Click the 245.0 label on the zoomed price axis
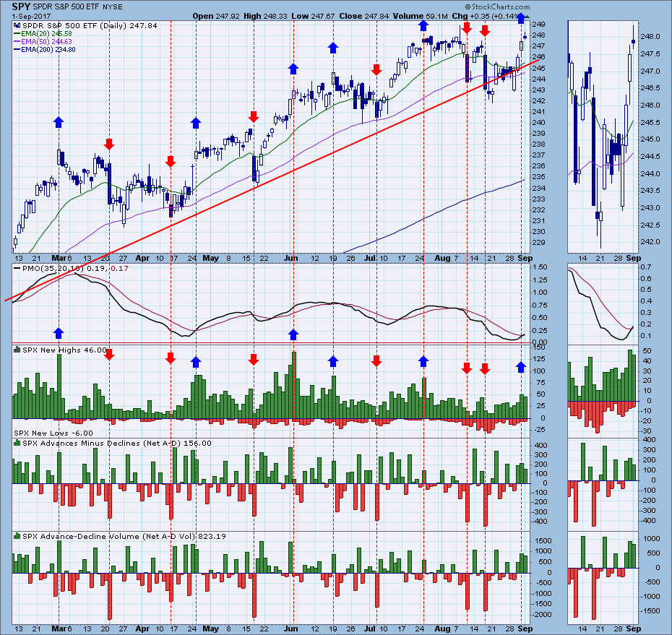 click(651, 139)
